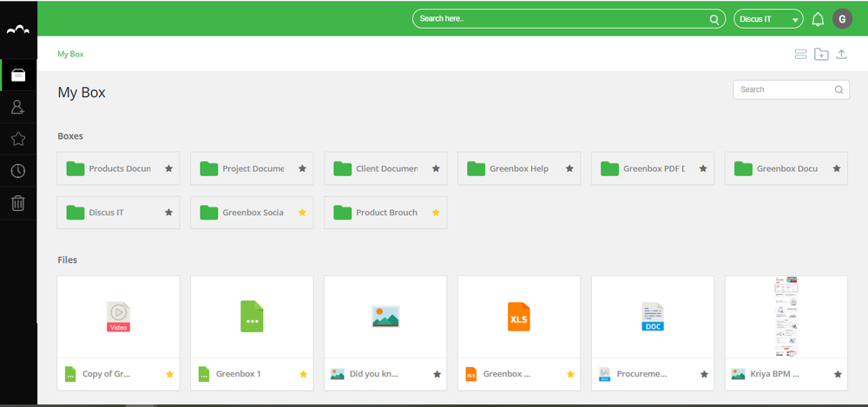Click the top search magnifier icon

pyautogui.click(x=714, y=19)
